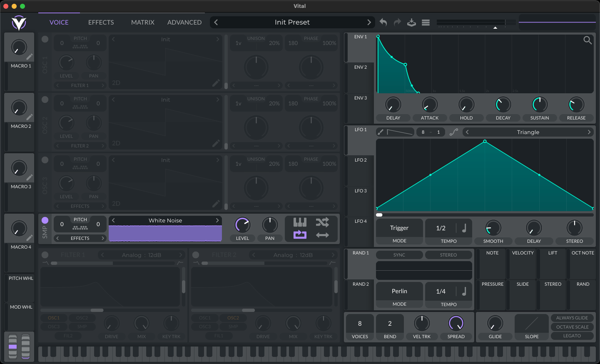Click the envelope SUSTAIN knob

540,105
